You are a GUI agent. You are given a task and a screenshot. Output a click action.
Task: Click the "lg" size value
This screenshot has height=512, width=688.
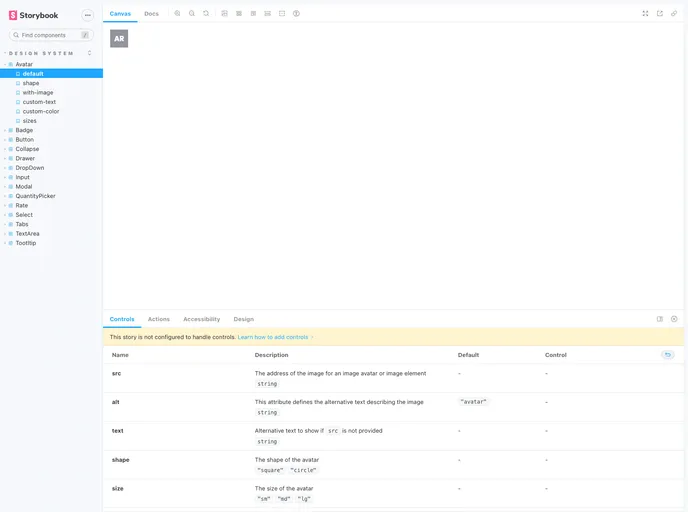click(x=304, y=499)
